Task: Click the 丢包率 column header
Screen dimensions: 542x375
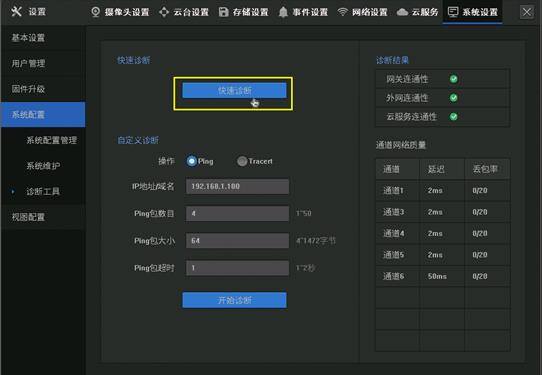Action: tap(487, 169)
